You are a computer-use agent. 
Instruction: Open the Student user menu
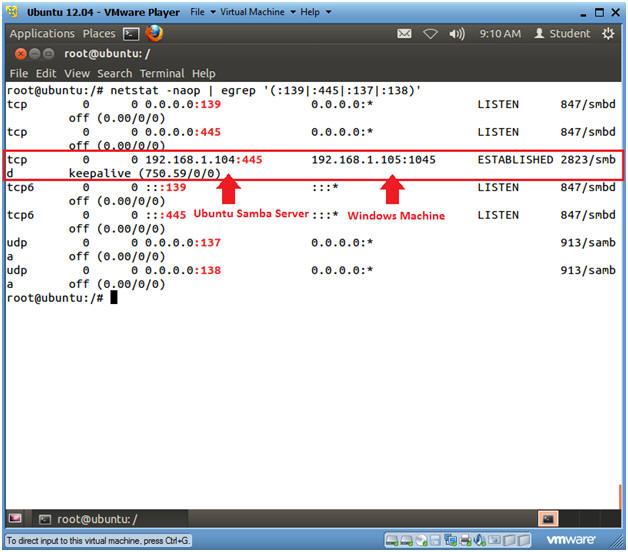tap(562, 34)
